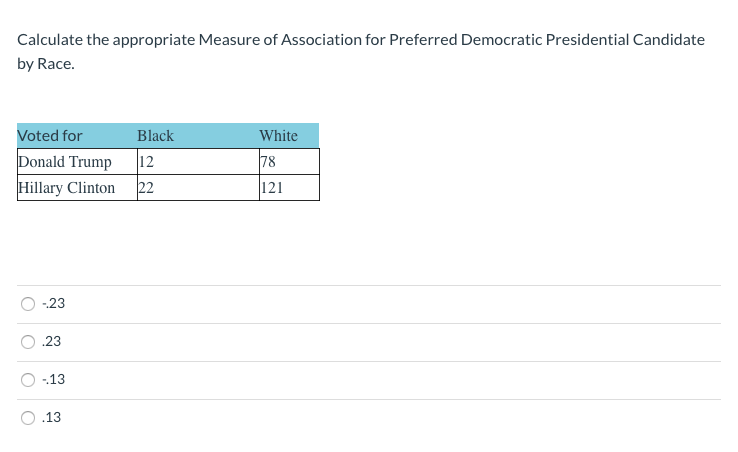
Task: Click the "-.23" answer label text
Action: tap(53, 303)
